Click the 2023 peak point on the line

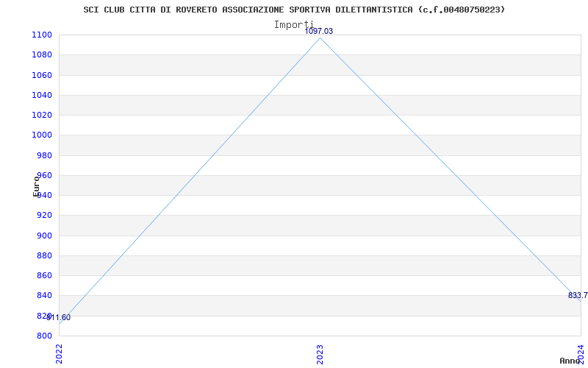(320, 38)
